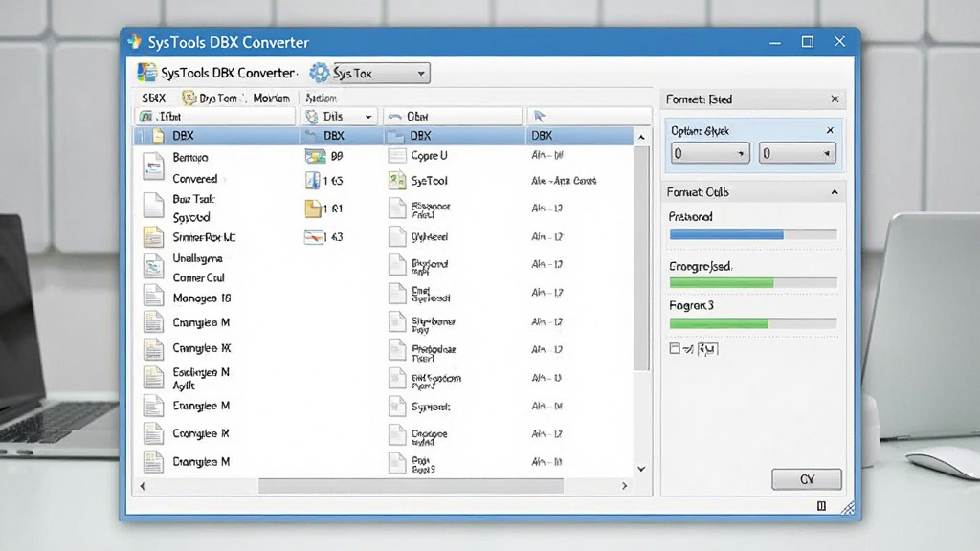Click the Eaclingea M document icon

pos(153,377)
